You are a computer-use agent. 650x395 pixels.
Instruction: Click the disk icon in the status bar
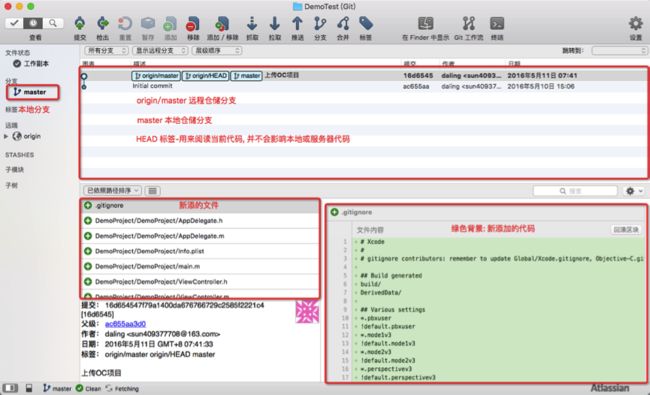(x=29, y=388)
